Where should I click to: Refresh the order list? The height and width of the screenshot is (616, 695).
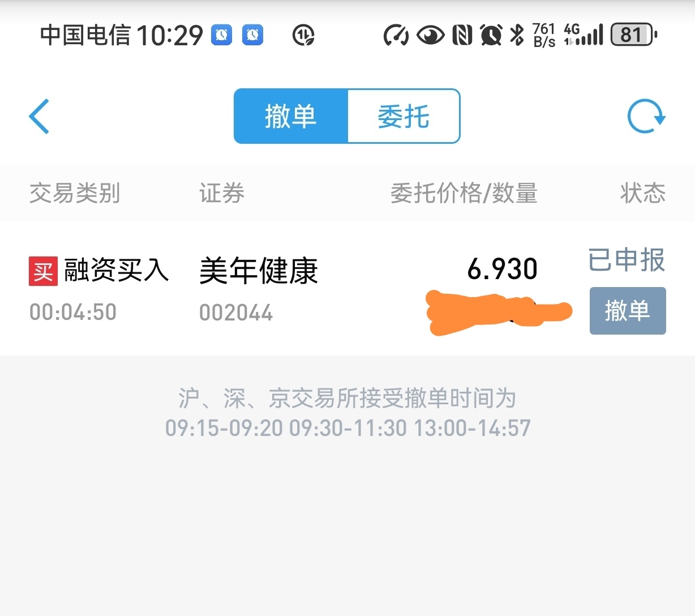coord(646,116)
